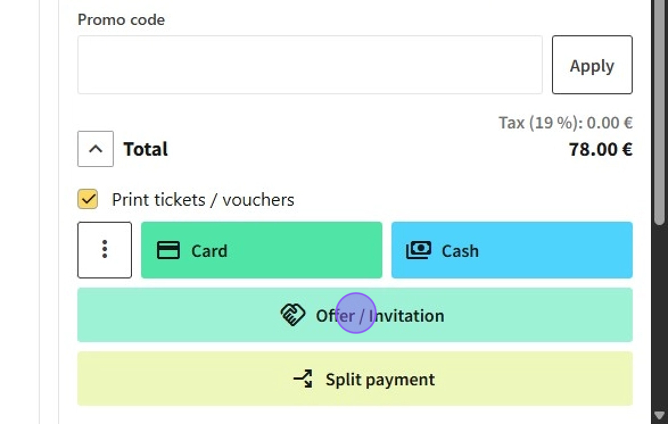
Task: Open the three-dot more options menu
Action: (105, 250)
